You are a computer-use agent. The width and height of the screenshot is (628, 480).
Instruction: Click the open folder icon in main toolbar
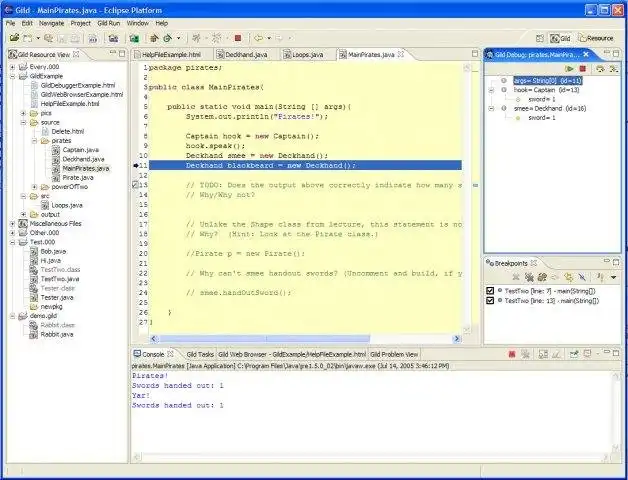[14, 38]
